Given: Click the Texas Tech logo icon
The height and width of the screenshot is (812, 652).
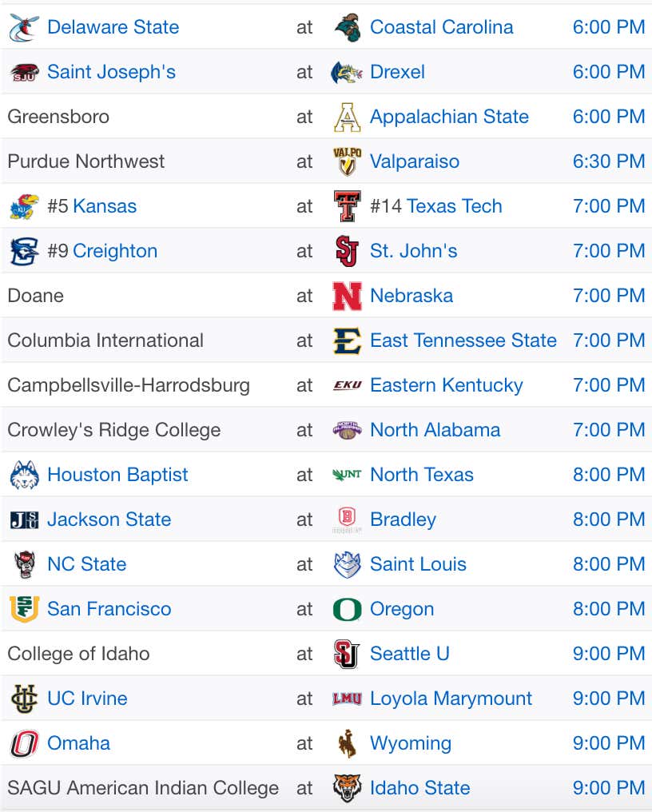Looking at the screenshot, I should (x=347, y=206).
